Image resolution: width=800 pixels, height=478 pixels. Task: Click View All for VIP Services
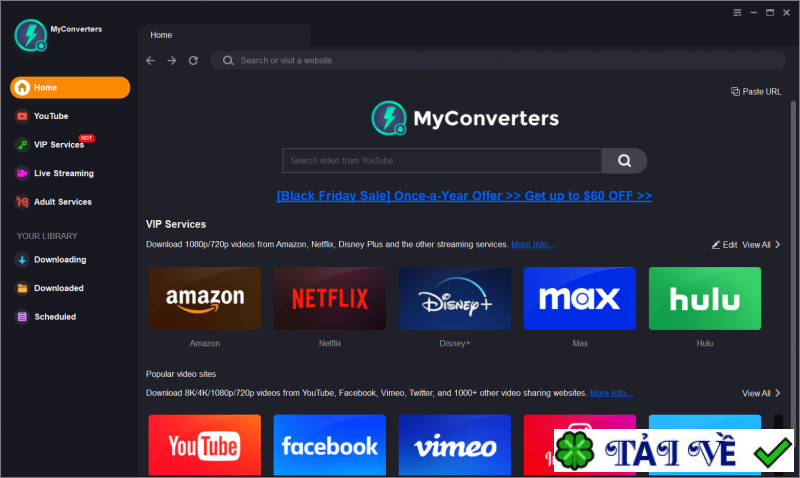[x=761, y=245]
